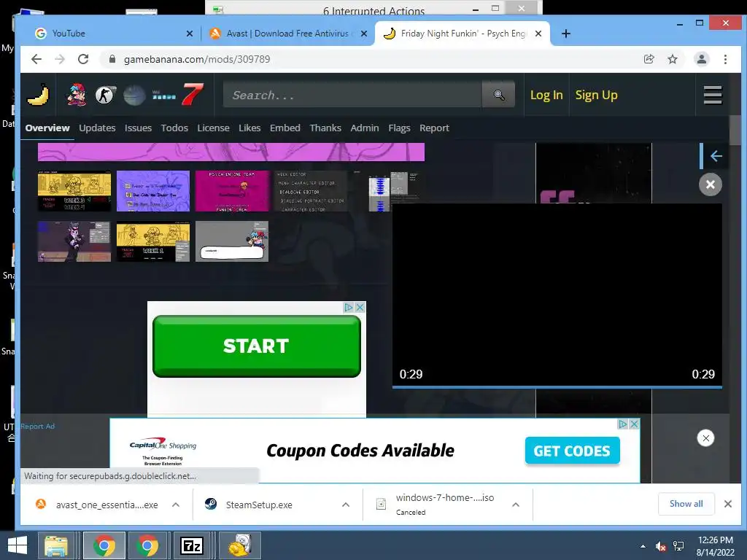Open the Todos tab

174,128
